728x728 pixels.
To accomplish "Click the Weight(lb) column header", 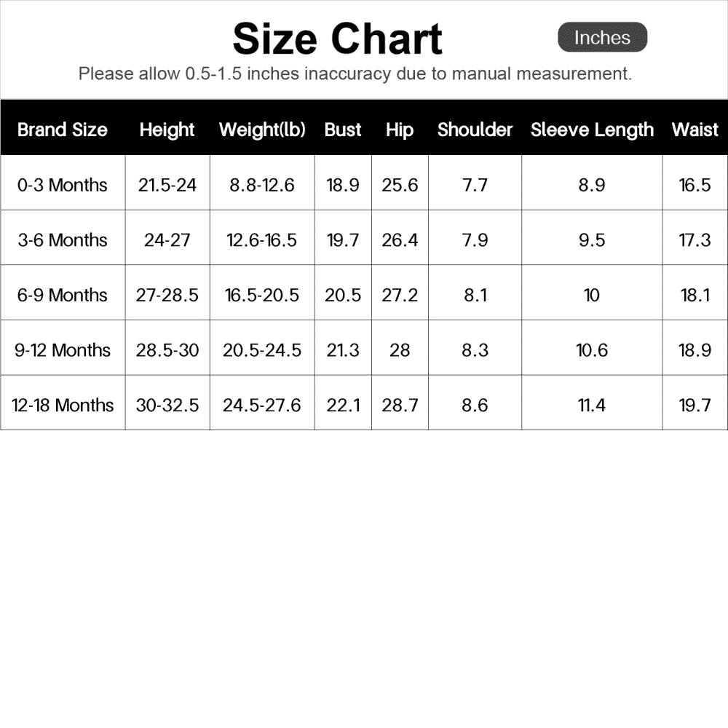I will tap(262, 130).
